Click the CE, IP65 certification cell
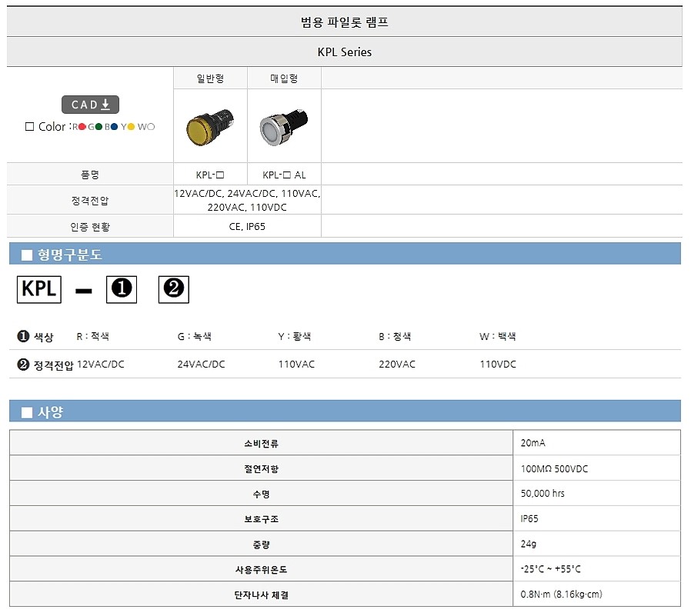This screenshot has height=616, width=691. click(x=246, y=226)
